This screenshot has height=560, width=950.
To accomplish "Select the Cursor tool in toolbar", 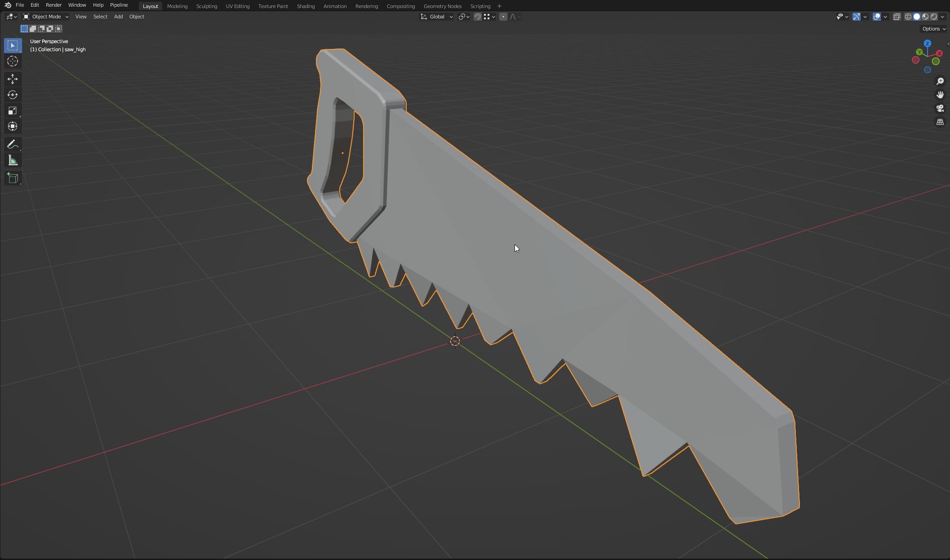I will pyautogui.click(x=13, y=61).
